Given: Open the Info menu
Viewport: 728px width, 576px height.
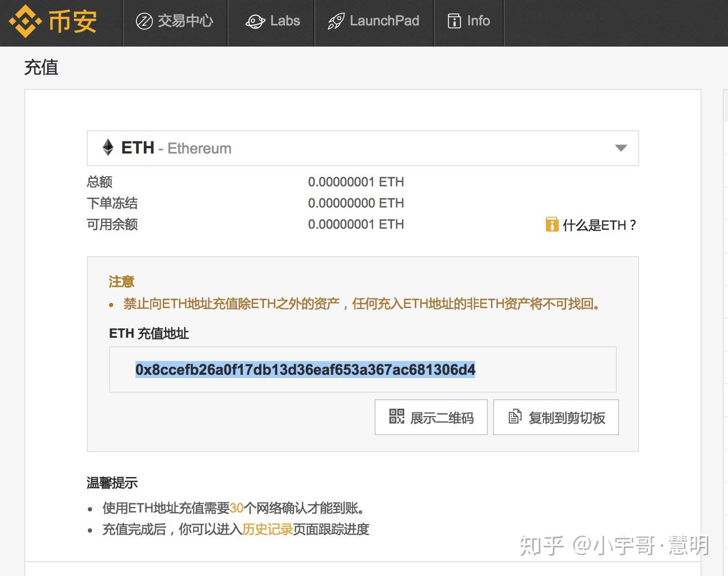Looking at the screenshot, I should tap(468, 21).
